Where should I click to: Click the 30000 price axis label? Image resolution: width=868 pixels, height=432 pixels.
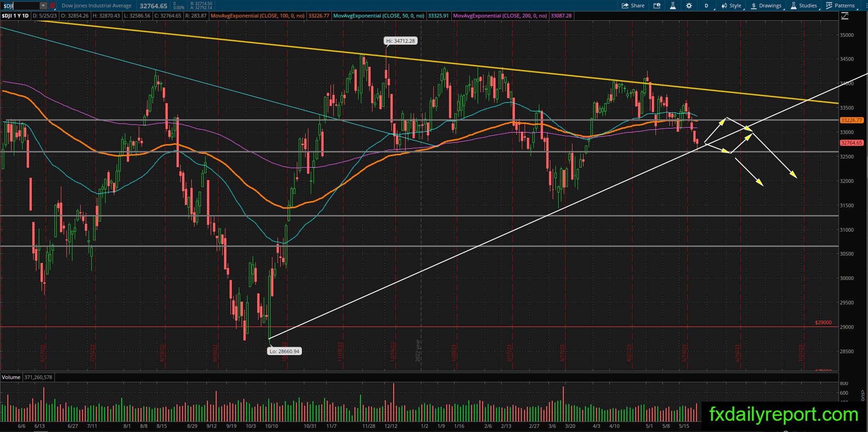847,278
